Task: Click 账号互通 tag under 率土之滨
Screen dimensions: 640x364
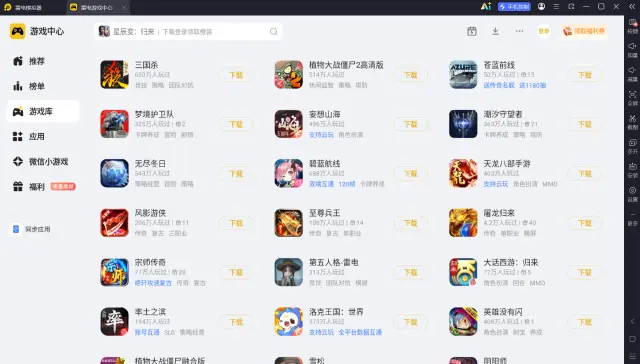Action: tap(147, 332)
